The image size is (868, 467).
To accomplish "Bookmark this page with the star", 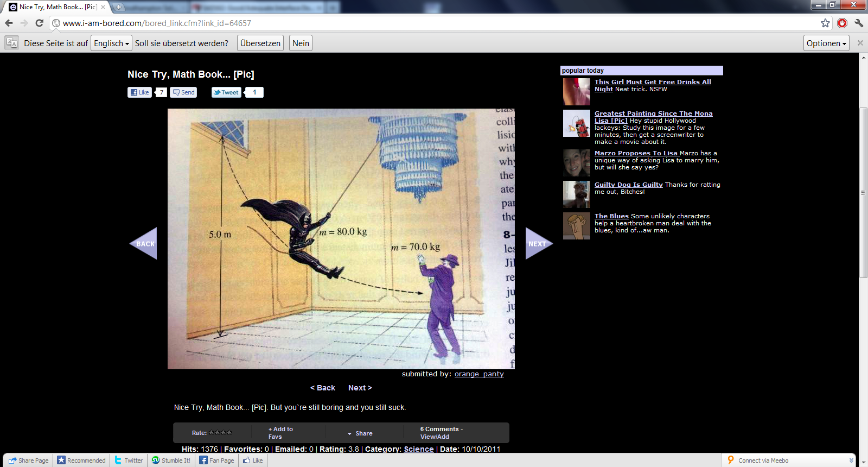I will pos(825,23).
